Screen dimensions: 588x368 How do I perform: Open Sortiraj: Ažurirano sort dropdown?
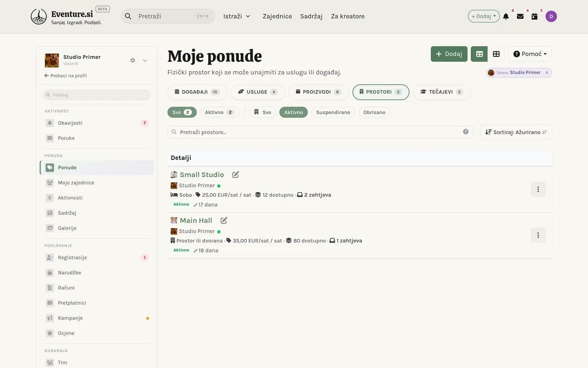516,132
